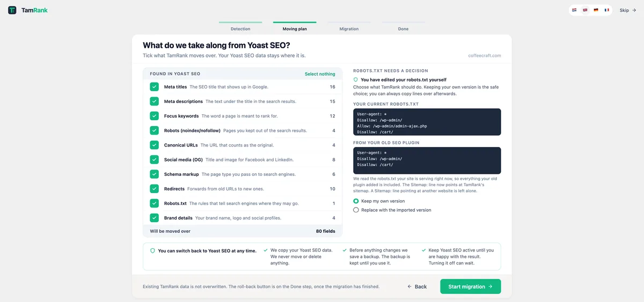
Task: Click 'FROM YOUR OLD SEO PLUGIN' label
Action: 386,143
